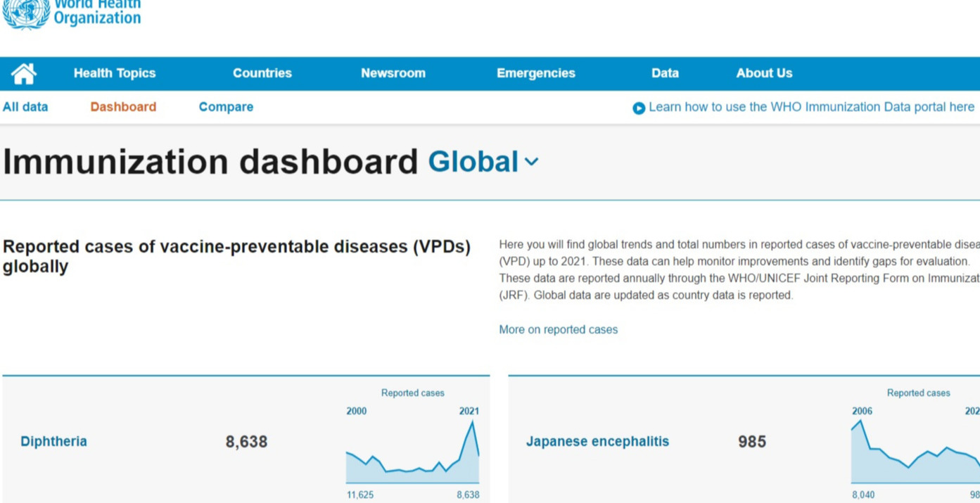This screenshot has height=503, width=980.
Task: Click the 2006 year label on encephalitis chart
Action: pyautogui.click(x=862, y=411)
